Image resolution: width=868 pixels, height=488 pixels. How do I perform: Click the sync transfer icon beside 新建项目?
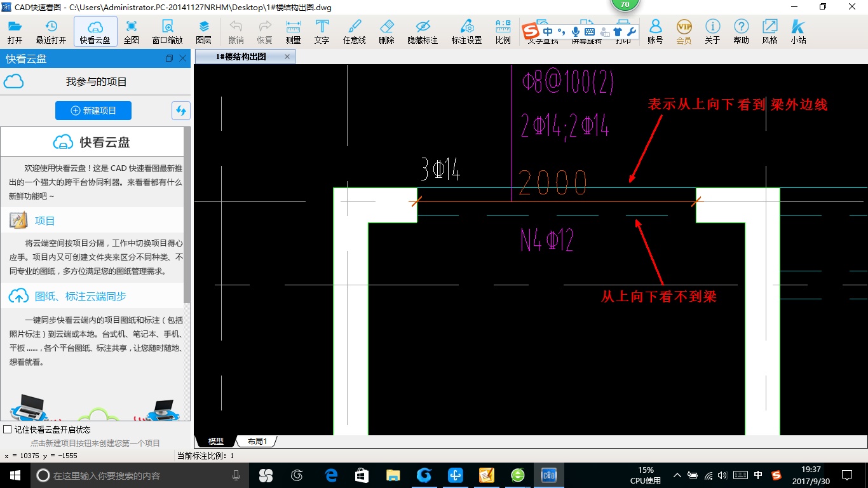[x=181, y=111]
